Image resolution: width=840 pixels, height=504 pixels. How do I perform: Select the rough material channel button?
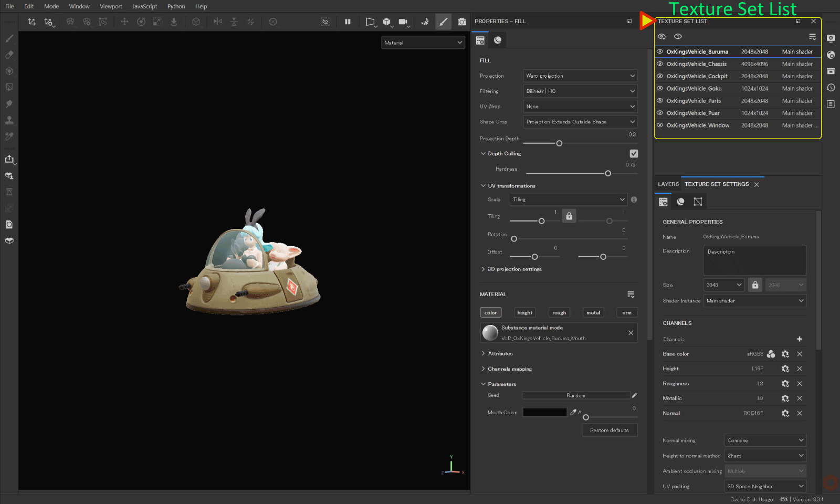[x=559, y=312]
